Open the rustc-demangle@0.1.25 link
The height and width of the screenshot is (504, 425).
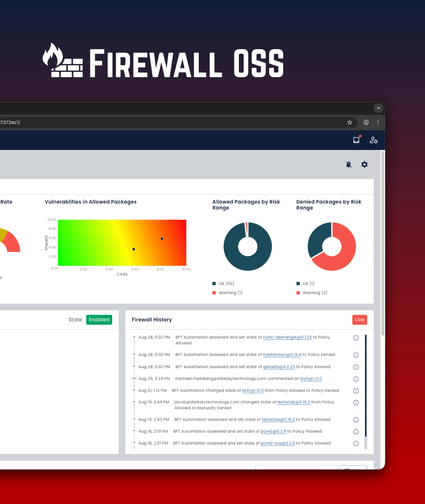coord(287,337)
